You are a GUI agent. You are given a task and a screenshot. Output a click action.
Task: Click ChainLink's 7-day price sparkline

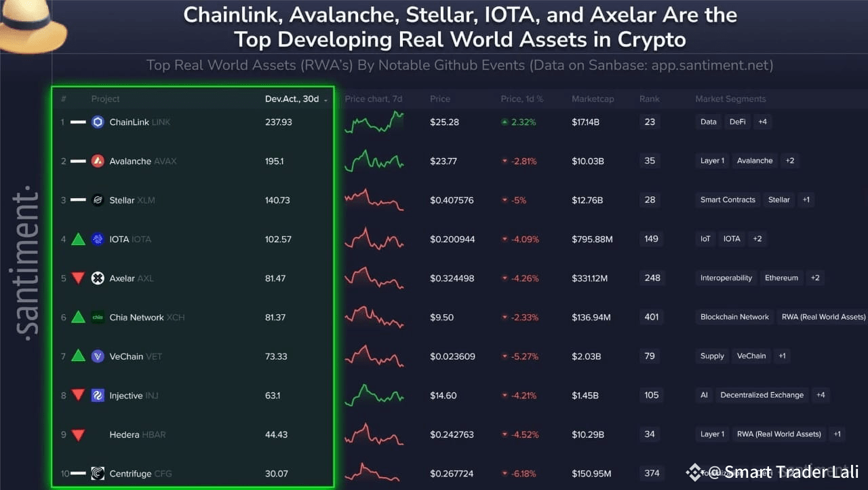click(373, 122)
